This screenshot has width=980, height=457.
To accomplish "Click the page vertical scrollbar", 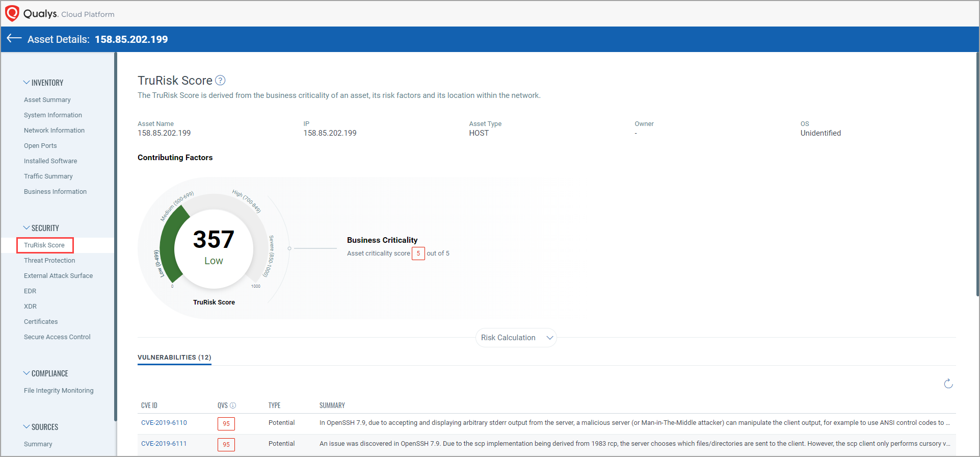I will 977,173.
